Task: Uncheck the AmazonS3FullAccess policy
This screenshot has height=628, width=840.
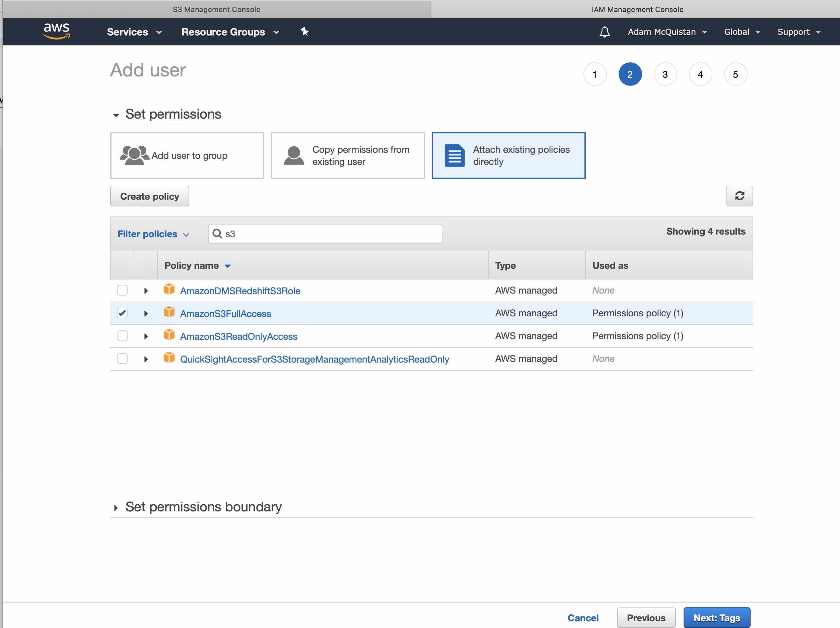Action: [122, 313]
